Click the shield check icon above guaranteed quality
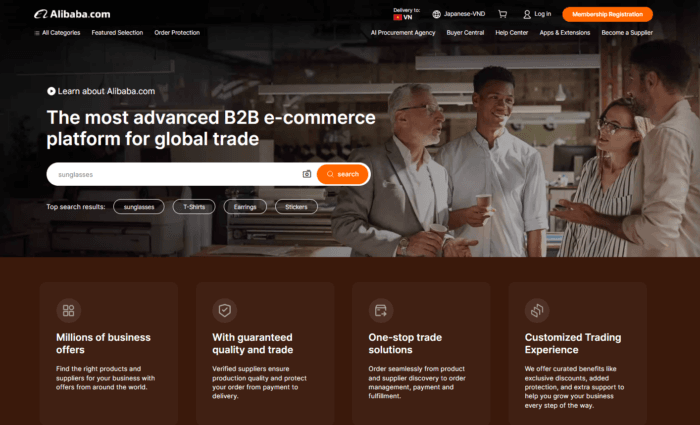The height and width of the screenshot is (425, 700). click(225, 310)
